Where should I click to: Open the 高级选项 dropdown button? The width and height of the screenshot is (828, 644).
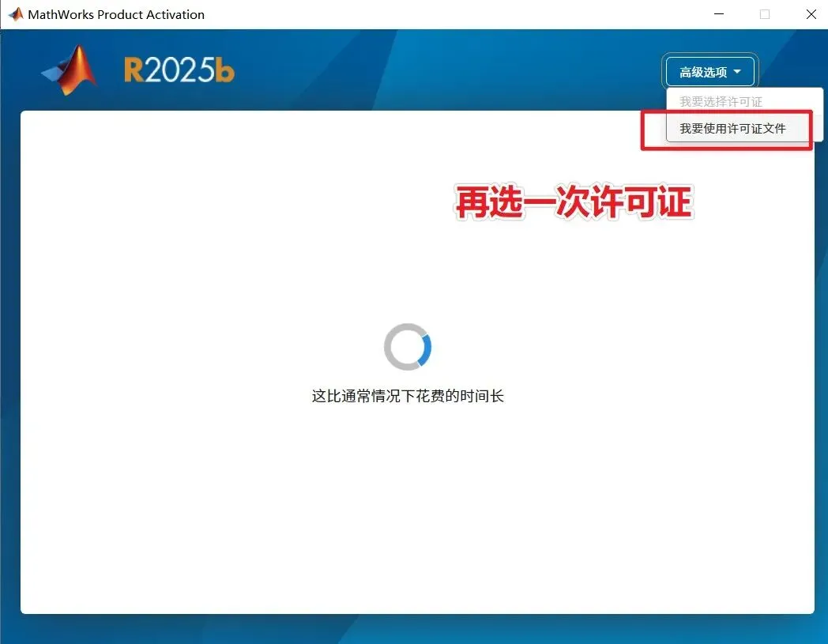pyautogui.click(x=709, y=71)
